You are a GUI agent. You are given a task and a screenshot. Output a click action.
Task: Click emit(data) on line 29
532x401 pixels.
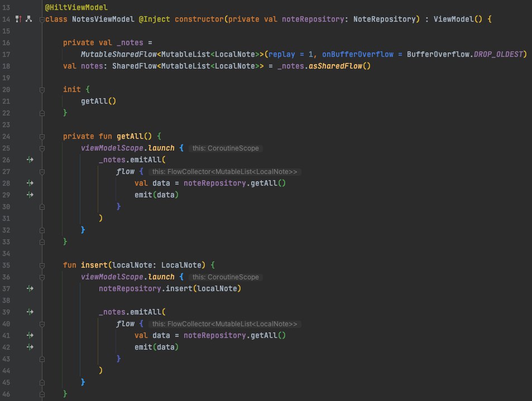[x=156, y=195]
